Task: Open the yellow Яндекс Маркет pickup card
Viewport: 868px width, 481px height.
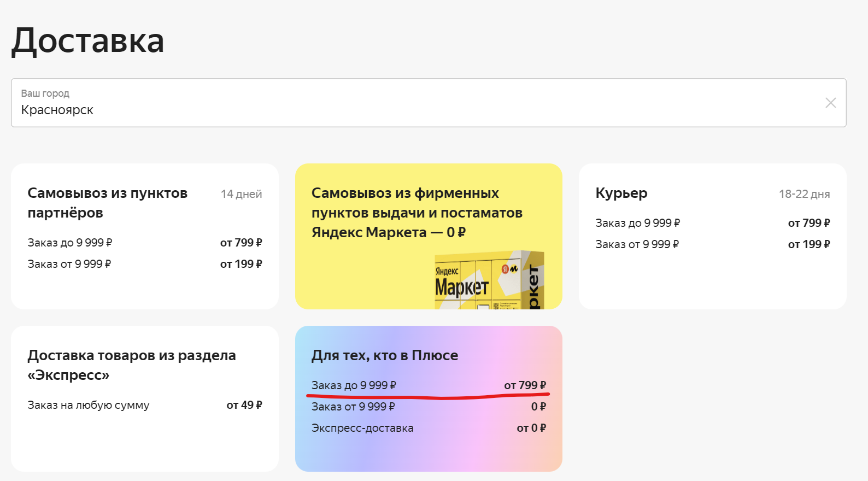Action: click(x=429, y=236)
